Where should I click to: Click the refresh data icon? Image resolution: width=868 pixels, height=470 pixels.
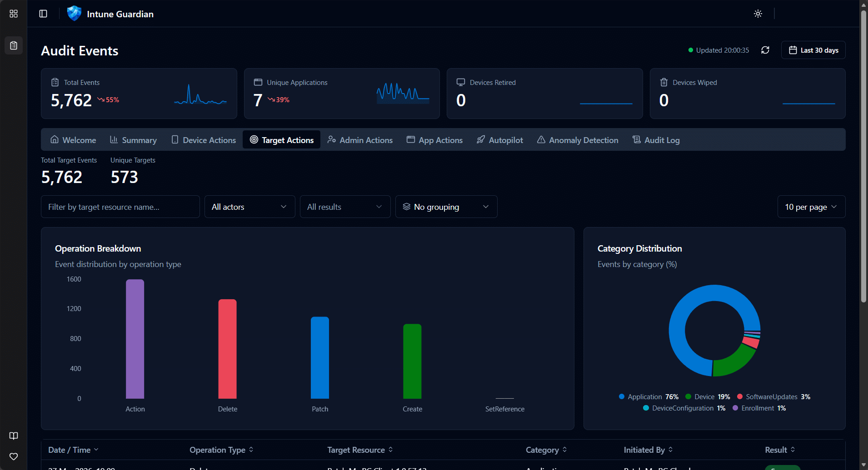click(765, 50)
